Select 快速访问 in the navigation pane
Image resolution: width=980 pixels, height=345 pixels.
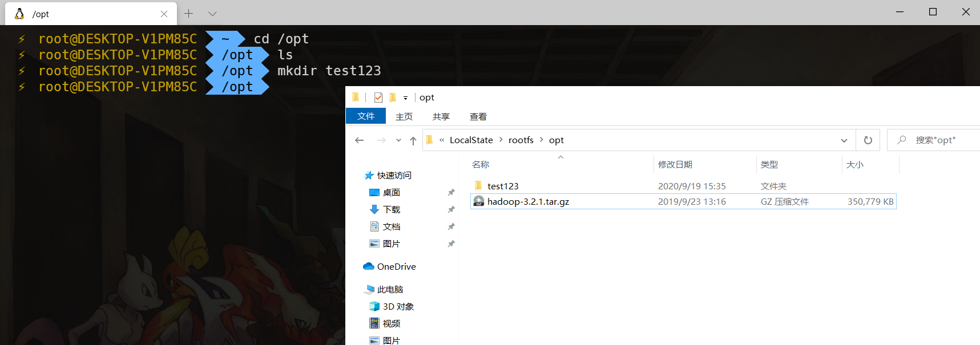pyautogui.click(x=394, y=175)
